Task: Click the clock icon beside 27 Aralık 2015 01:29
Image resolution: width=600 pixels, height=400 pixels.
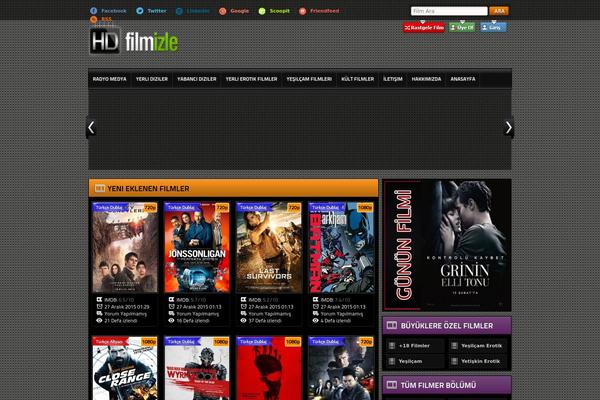Action: 99,307
